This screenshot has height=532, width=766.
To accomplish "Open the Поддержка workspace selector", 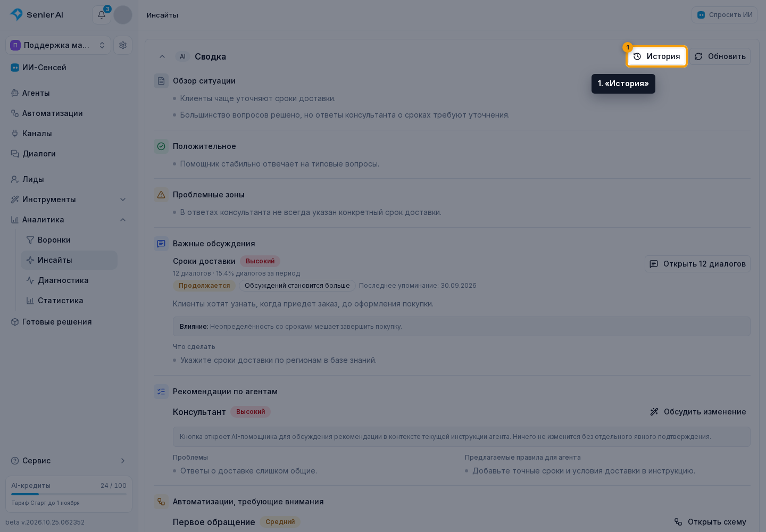I will (58, 45).
